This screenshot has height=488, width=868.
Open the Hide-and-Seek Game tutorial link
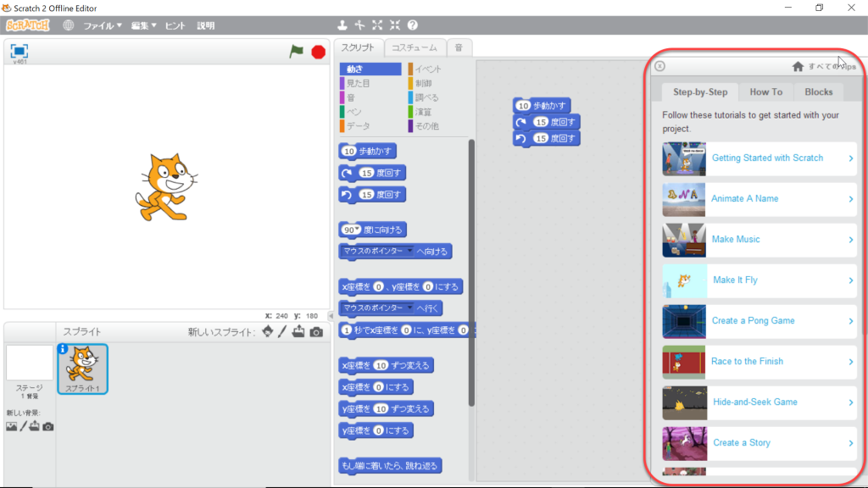point(755,402)
